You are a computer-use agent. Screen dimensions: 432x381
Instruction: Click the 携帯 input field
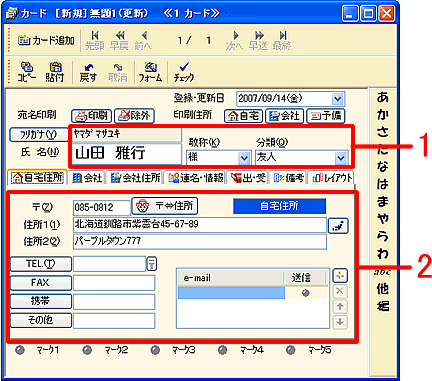[114, 301]
